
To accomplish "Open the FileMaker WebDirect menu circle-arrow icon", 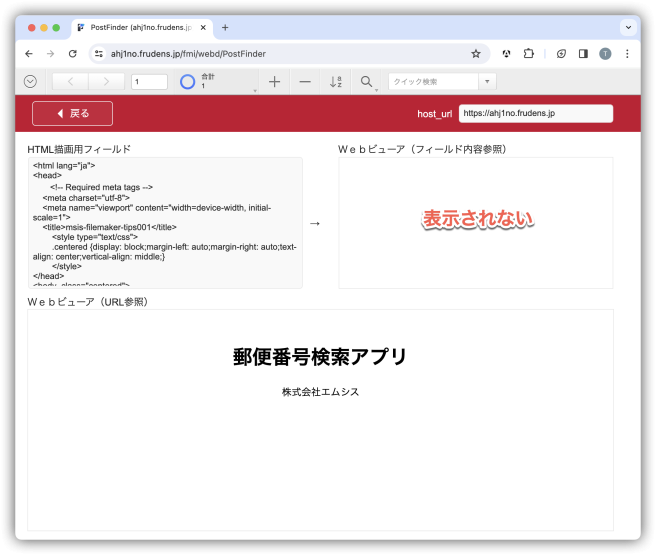I will pyautogui.click(x=30, y=81).
